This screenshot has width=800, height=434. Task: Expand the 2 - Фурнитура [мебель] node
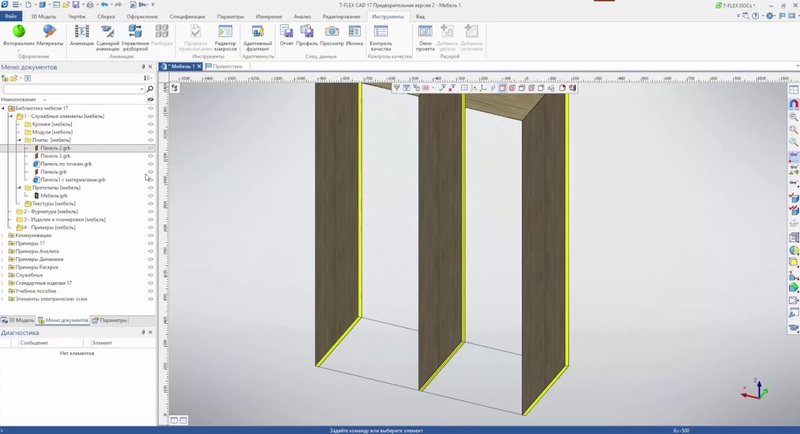pyautogui.click(x=11, y=212)
